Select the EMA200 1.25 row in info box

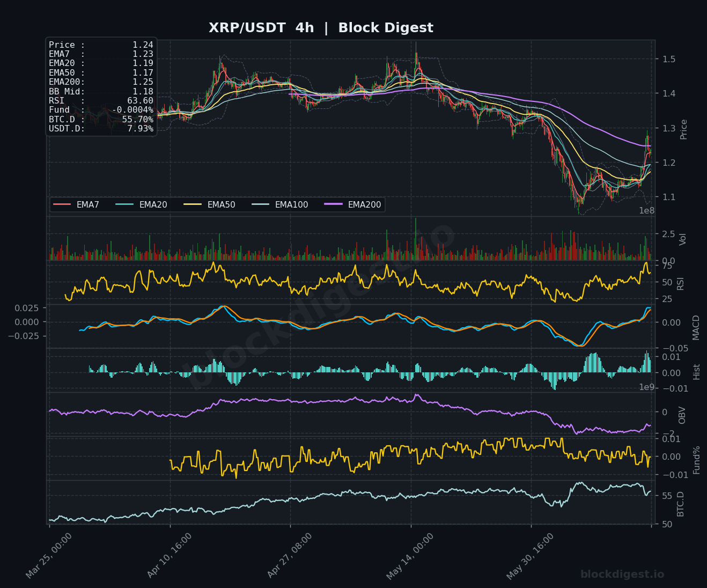[x=101, y=82]
